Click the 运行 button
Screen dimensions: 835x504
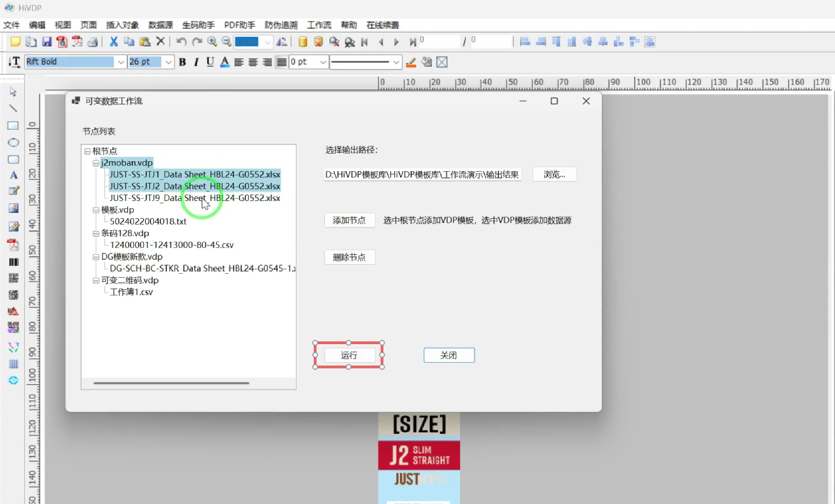pyautogui.click(x=349, y=355)
